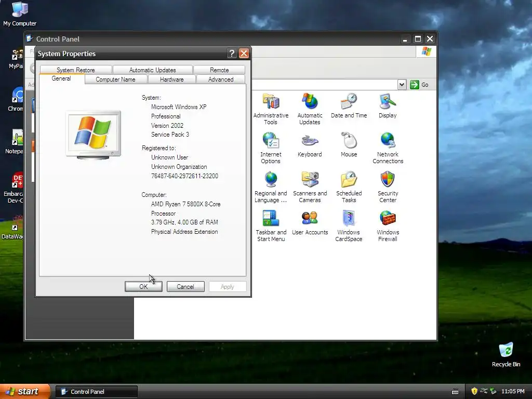Open Keyboard settings icon
The height and width of the screenshot is (399, 532).
310,144
